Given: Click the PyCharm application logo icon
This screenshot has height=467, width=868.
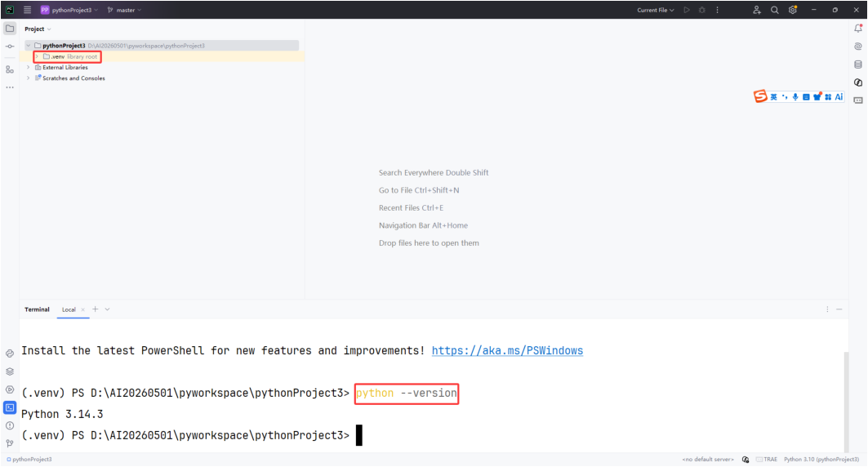Looking at the screenshot, I should tap(10, 10).
